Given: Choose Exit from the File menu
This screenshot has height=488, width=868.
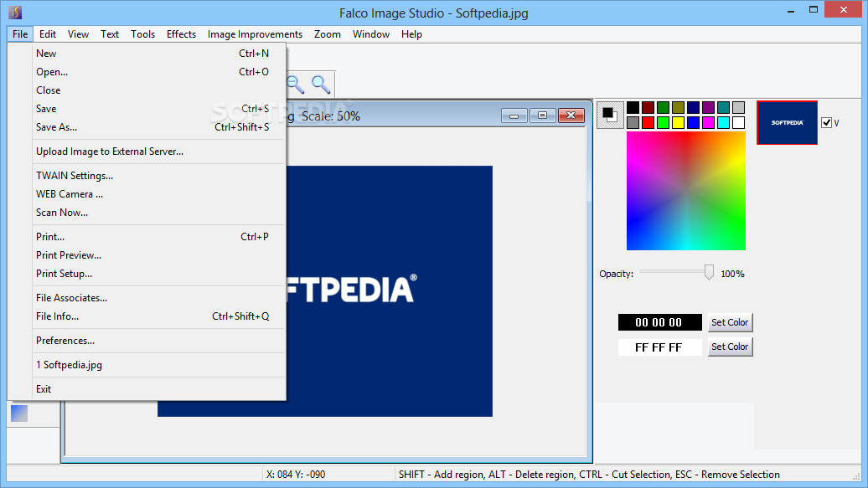Looking at the screenshot, I should 147,389.
